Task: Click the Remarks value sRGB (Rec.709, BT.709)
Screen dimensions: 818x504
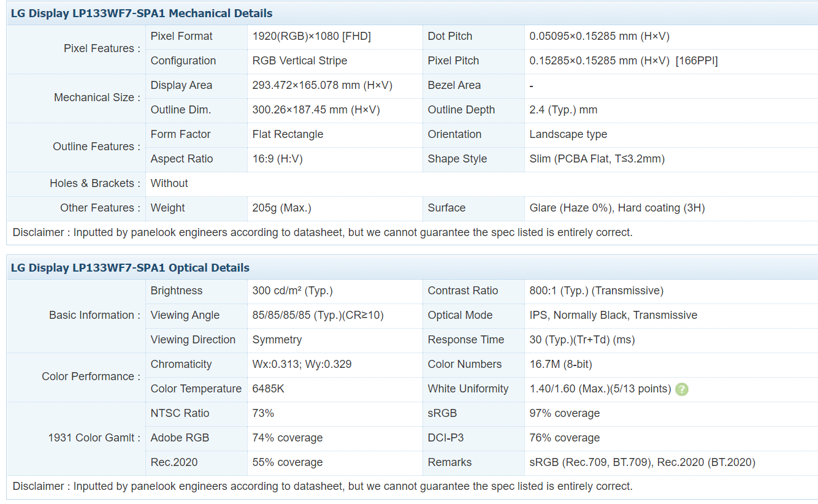Action: pyautogui.click(x=642, y=462)
